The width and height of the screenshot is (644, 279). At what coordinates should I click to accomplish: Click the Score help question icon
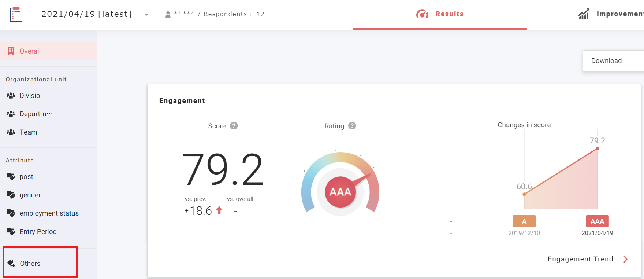[x=234, y=126]
